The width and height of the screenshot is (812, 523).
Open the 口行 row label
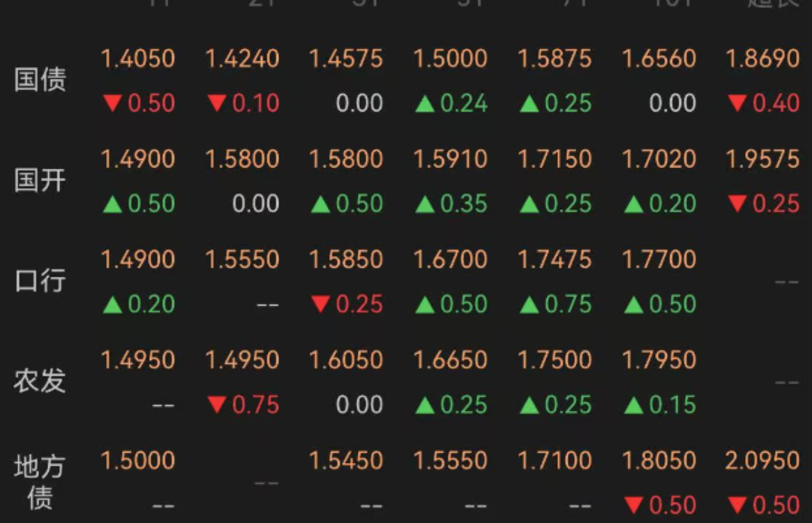(x=40, y=281)
